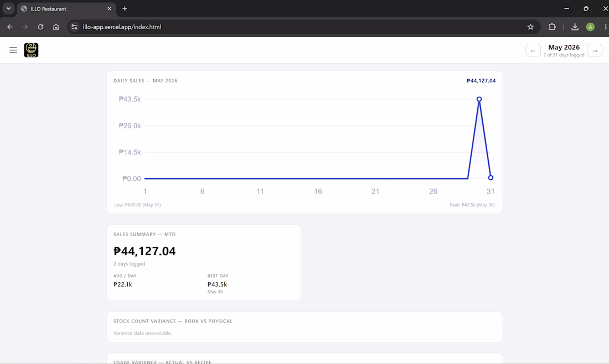Close the ILLO Restaurant tab

click(x=109, y=8)
